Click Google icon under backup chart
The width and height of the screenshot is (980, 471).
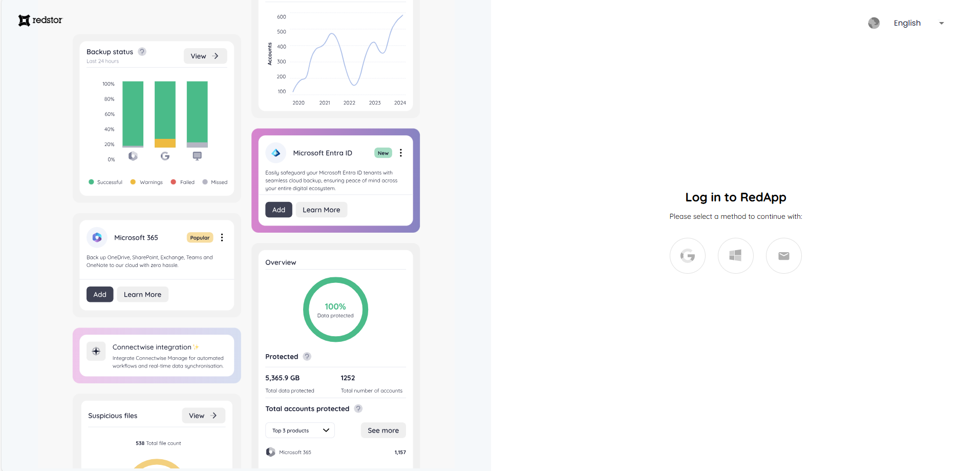tap(165, 156)
